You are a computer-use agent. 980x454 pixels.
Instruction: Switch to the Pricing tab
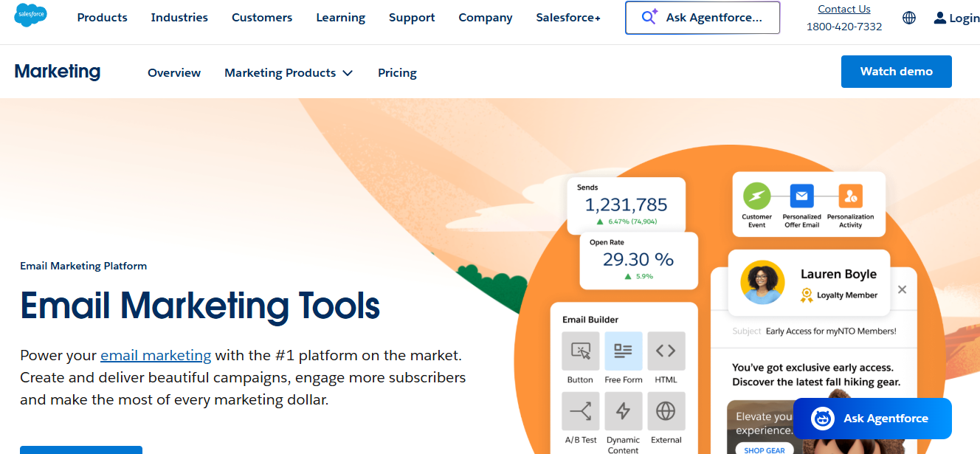pyautogui.click(x=397, y=72)
